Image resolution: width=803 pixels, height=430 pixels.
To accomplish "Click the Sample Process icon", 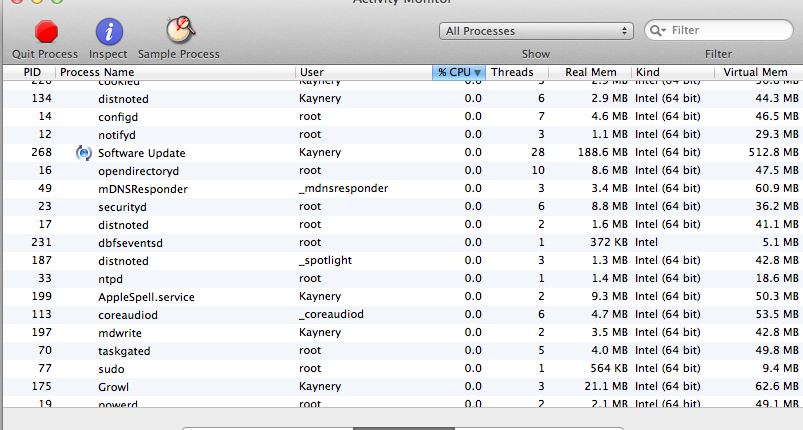I will (180, 30).
